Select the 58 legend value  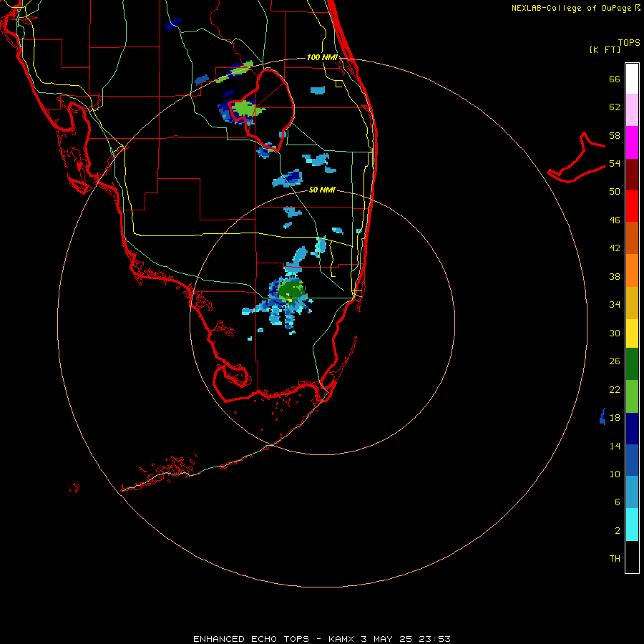pyautogui.click(x=615, y=135)
